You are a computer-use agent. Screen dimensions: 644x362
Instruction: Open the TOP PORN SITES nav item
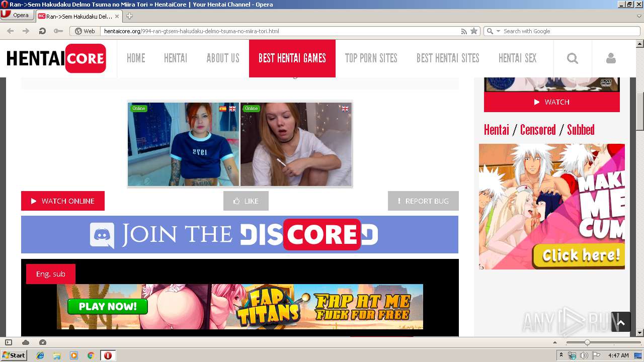coord(371,58)
